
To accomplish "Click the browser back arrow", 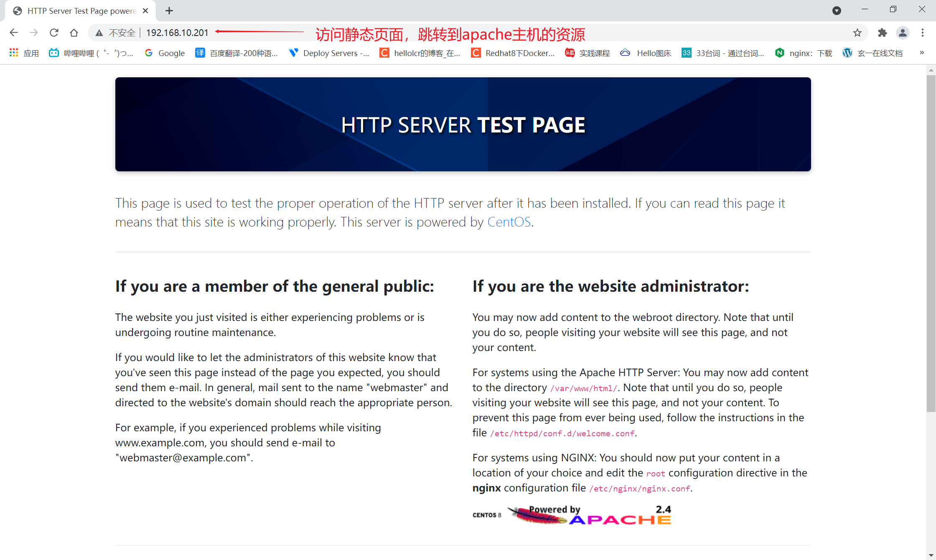I will click(13, 33).
